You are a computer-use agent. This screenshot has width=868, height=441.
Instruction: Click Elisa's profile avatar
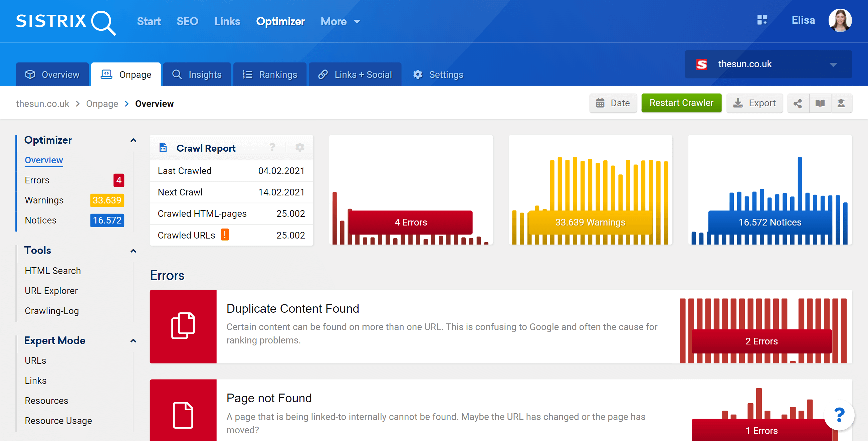840,21
